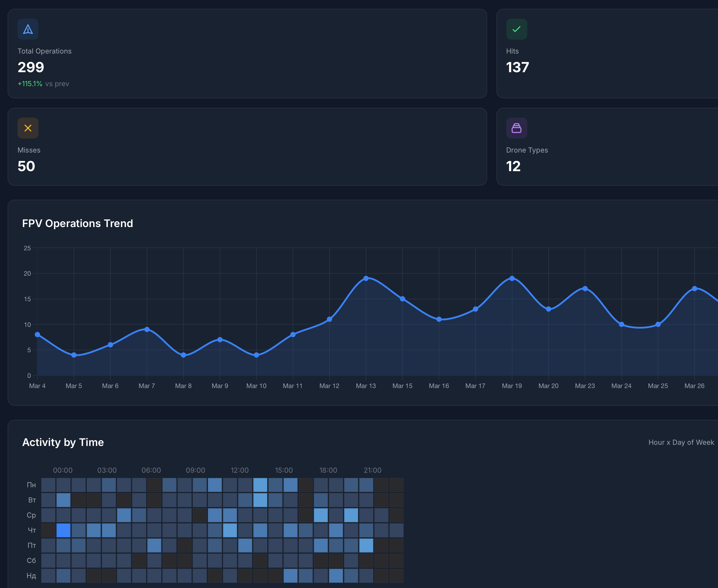Click the Mar 25 x-axis label
This screenshot has width=718, height=588.
658,386
